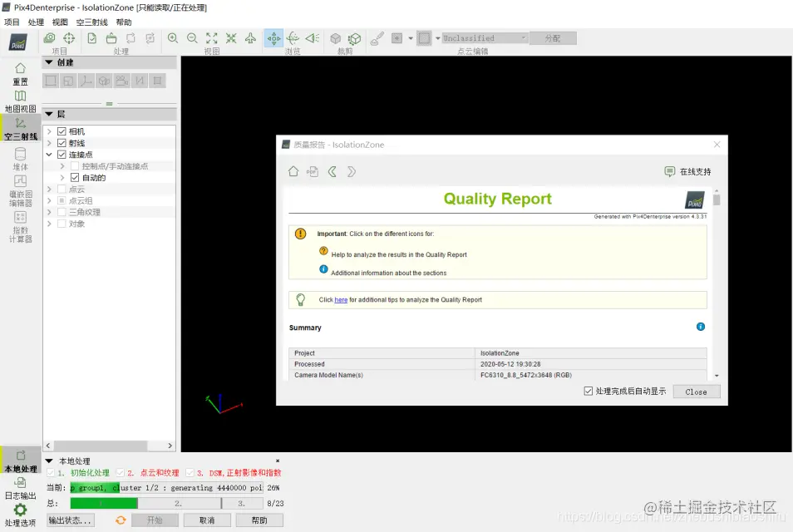The height and width of the screenshot is (532, 793).
Task: Toggle the 三角纹理 layer checkbox
Action: click(x=62, y=212)
